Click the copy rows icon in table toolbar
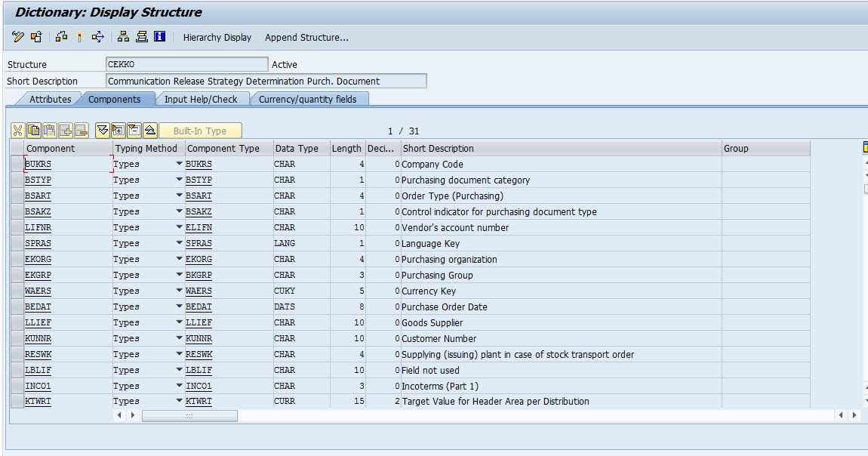 click(34, 130)
